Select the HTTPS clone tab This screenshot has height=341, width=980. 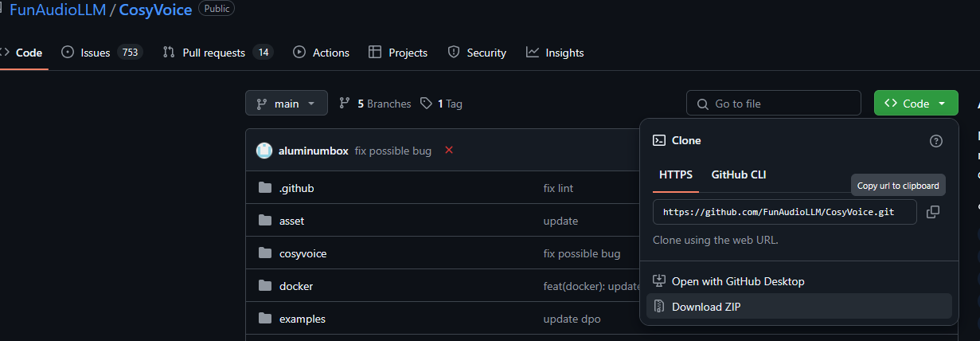tap(676, 175)
